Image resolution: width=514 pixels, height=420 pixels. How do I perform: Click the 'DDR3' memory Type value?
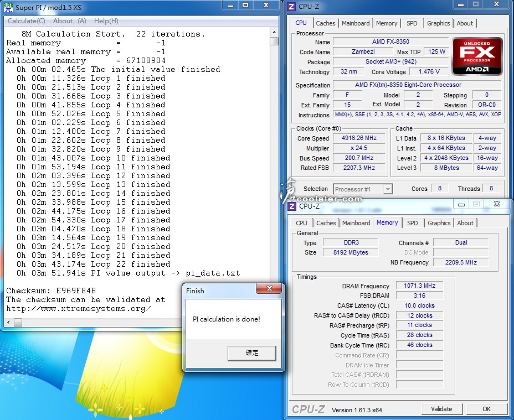coord(351,242)
